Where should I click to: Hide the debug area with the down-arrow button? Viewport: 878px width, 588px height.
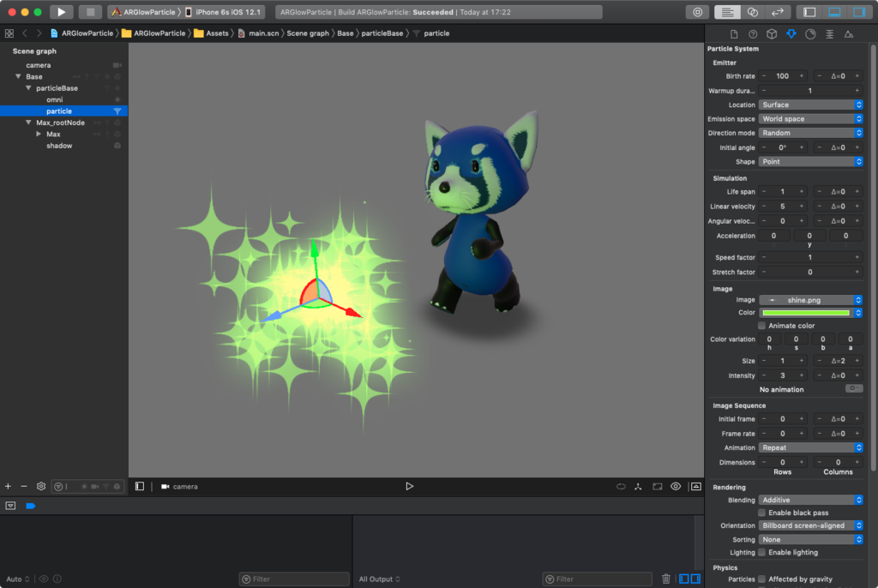coord(10,506)
